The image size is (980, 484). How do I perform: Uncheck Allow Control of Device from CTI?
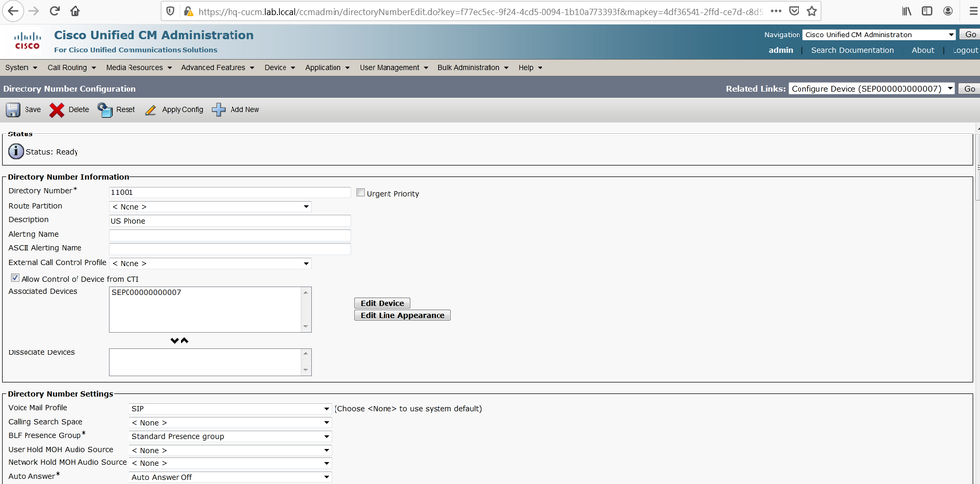(x=14, y=278)
